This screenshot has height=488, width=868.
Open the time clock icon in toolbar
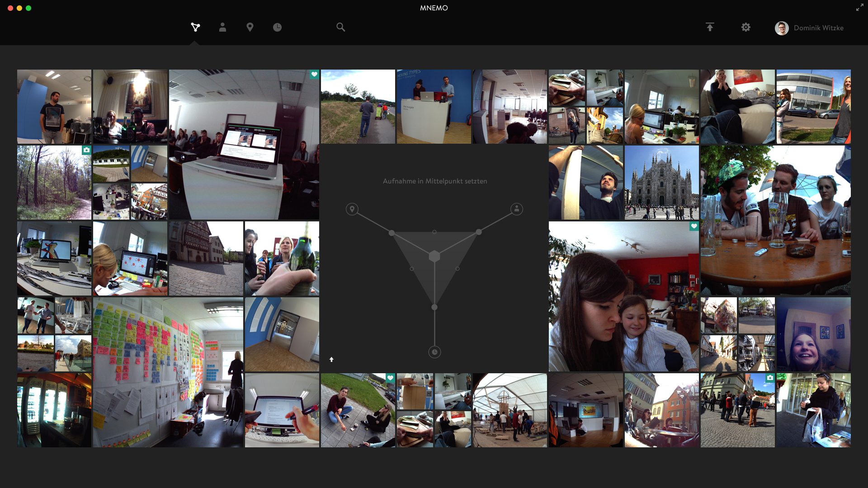click(277, 27)
